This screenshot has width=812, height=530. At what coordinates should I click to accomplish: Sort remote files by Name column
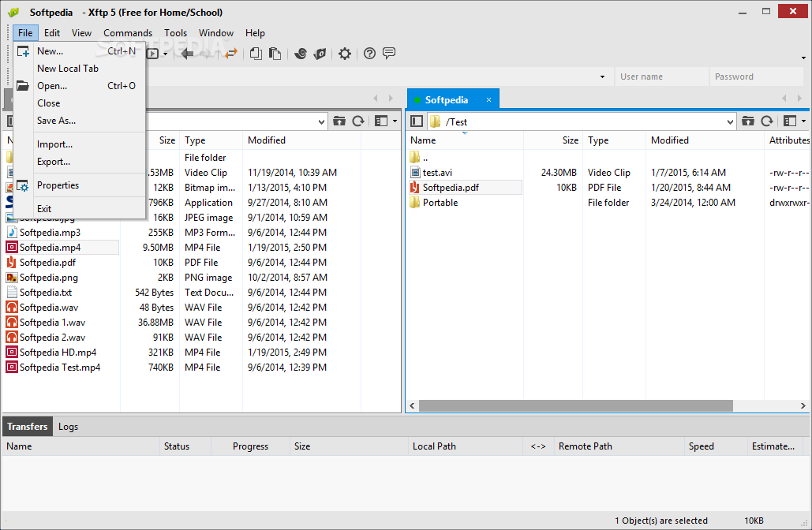pos(465,140)
